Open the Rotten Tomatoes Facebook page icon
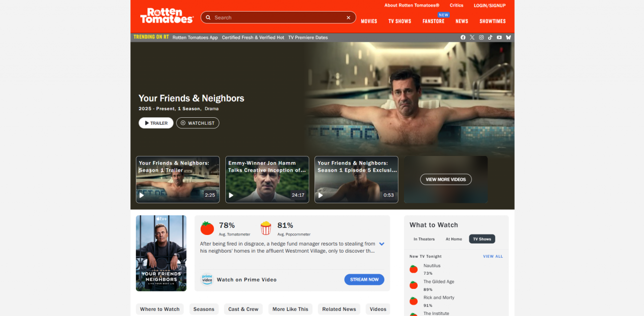Viewport: 644px width, 316px height. tap(463, 37)
